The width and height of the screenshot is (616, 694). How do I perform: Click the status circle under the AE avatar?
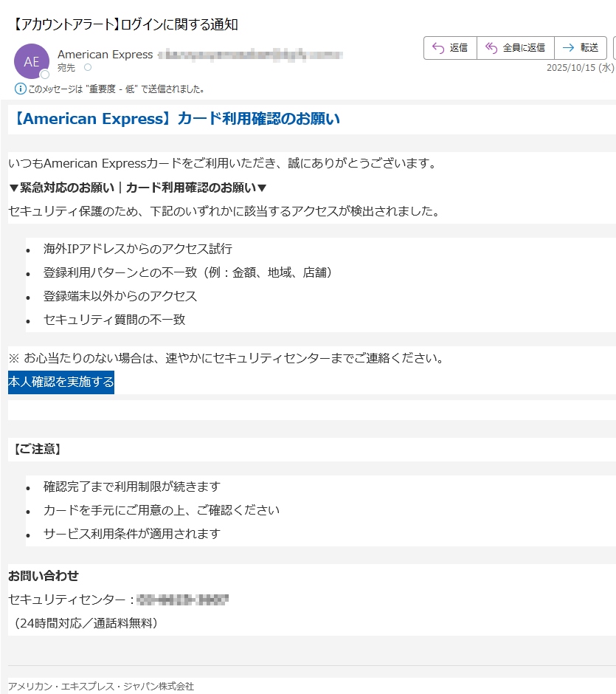point(44,73)
